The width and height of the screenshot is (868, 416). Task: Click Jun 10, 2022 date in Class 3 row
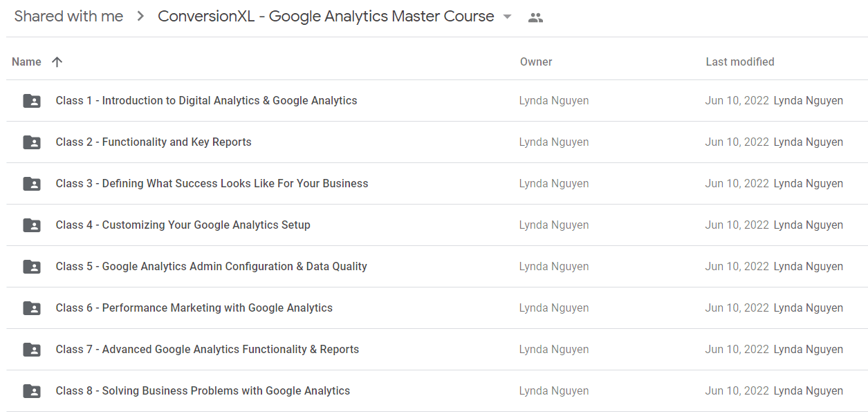(737, 184)
